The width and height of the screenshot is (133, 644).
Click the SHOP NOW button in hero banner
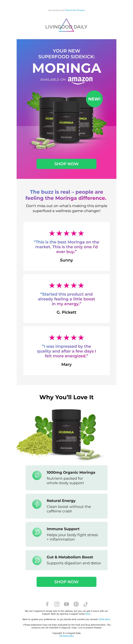66,164
